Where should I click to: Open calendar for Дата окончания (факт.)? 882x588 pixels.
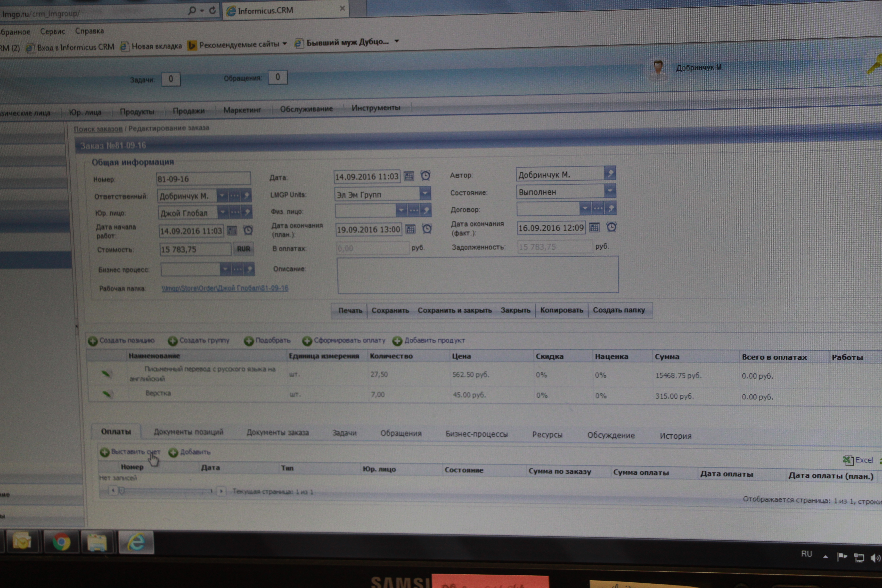coord(594,228)
